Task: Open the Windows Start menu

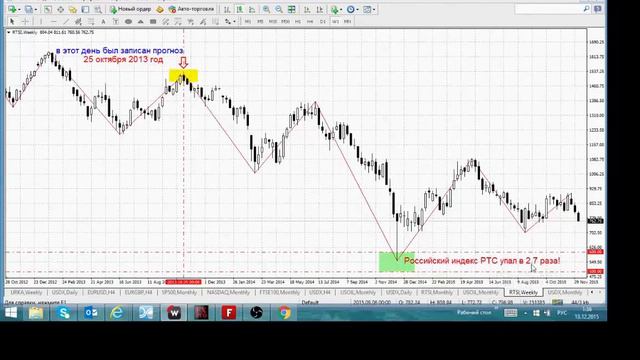Action: point(11,313)
